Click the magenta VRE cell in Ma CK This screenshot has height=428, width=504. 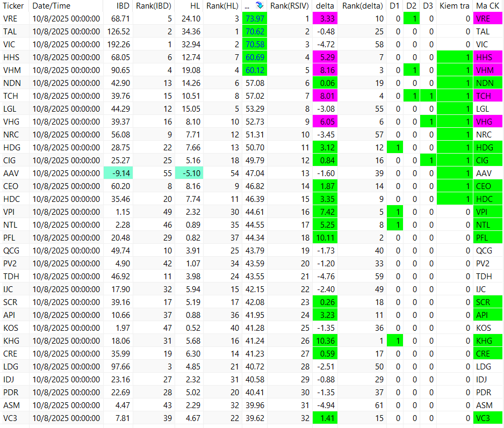[x=487, y=19]
